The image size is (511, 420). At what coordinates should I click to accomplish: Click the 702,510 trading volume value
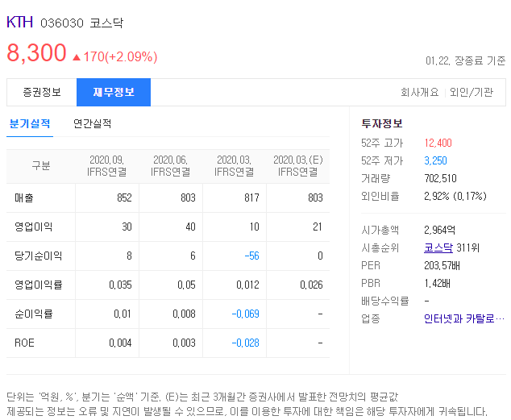(440, 178)
